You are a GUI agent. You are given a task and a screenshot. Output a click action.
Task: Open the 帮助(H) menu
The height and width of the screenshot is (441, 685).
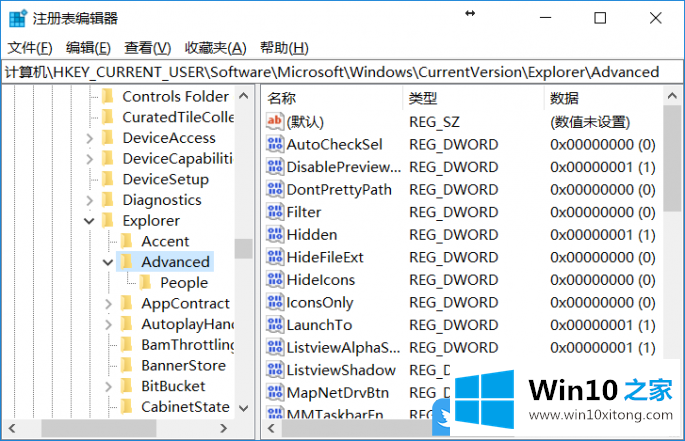[284, 48]
